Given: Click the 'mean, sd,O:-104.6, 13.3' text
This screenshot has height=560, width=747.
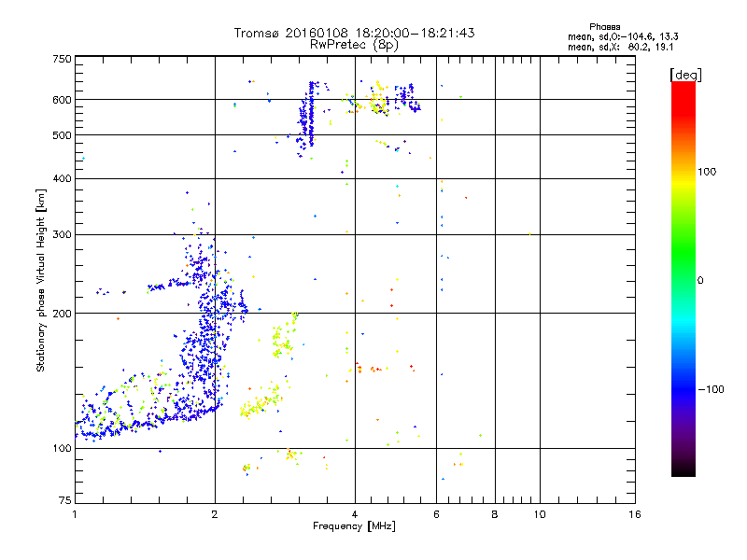Looking at the screenshot, I should click(x=623, y=36).
